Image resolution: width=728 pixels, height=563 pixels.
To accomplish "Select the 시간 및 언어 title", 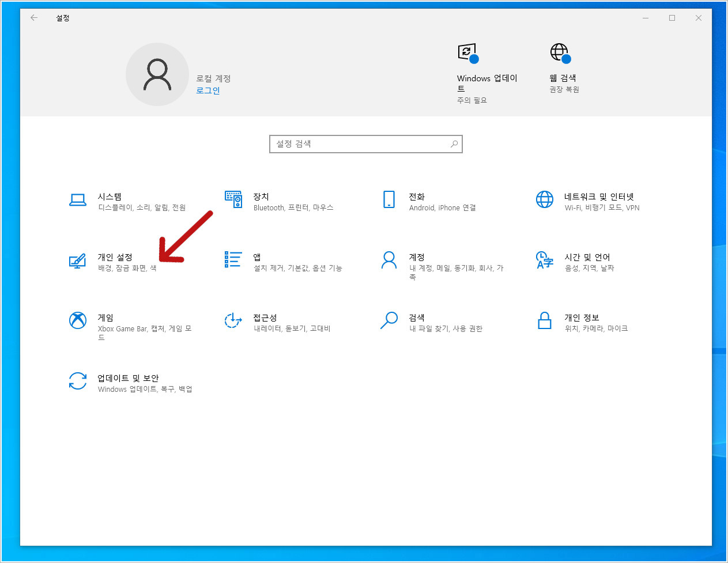I will click(x=587, y=257).
